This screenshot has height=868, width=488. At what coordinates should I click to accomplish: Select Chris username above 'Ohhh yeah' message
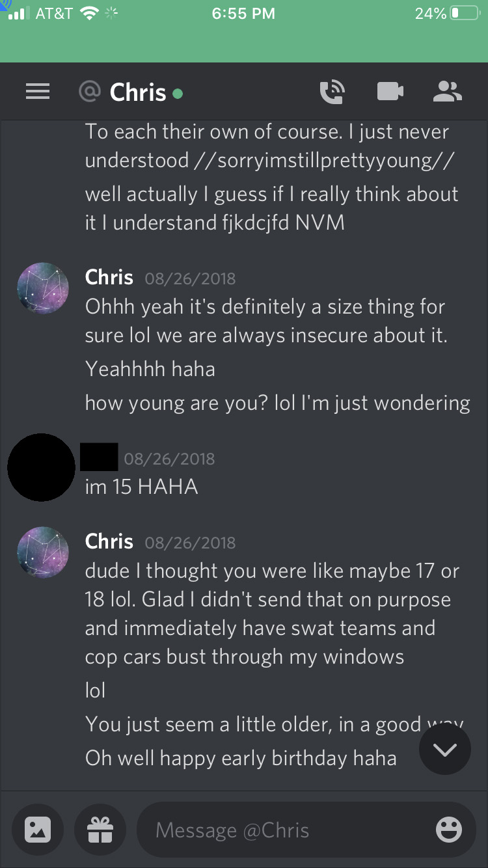(109, 277)
